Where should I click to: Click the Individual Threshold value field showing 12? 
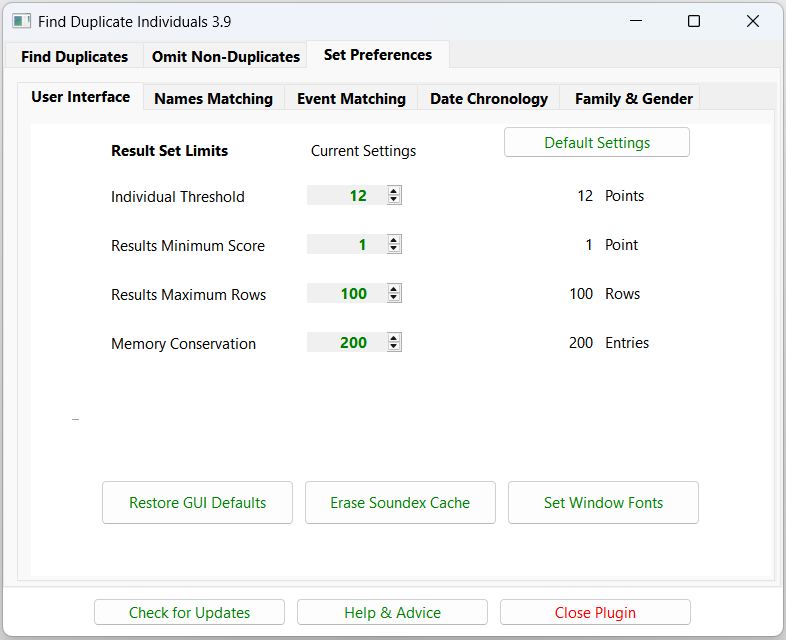(347, 195)
